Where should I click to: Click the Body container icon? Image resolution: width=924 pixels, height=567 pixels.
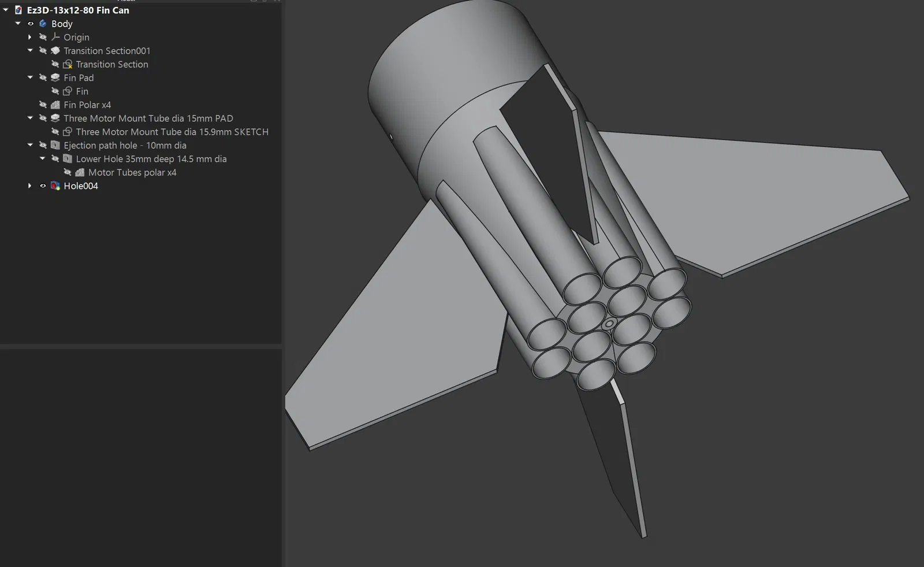pos(43,24)
